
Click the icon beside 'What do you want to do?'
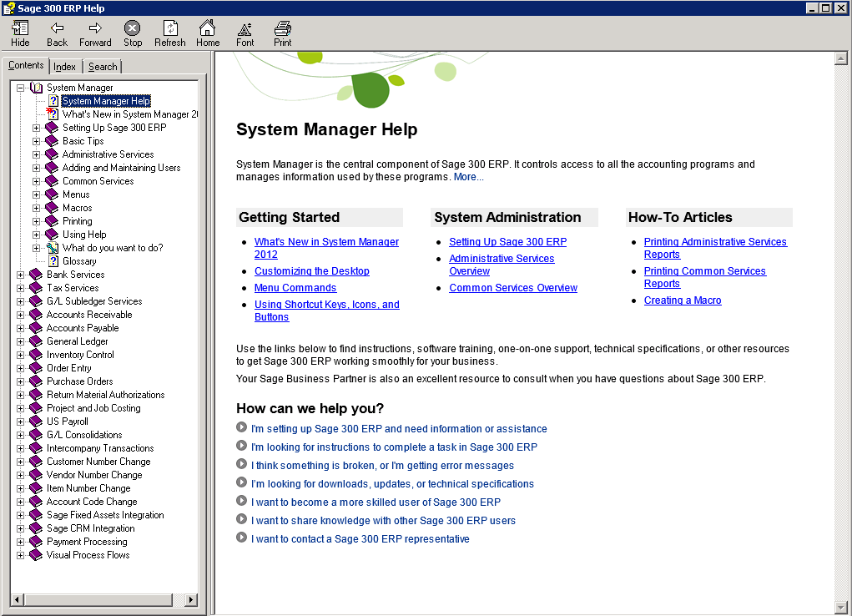click(53, 248)
